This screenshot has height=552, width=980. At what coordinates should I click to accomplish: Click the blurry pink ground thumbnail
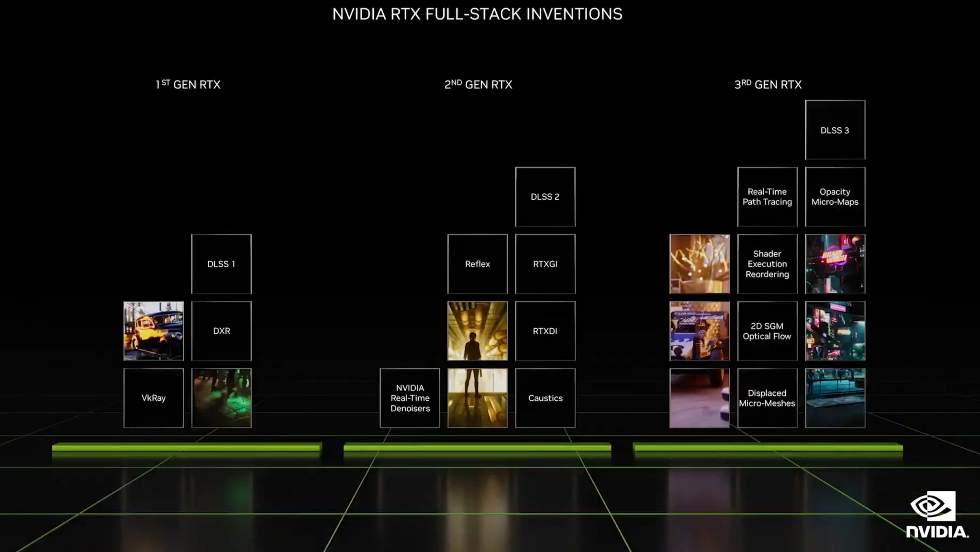(700, 398)
